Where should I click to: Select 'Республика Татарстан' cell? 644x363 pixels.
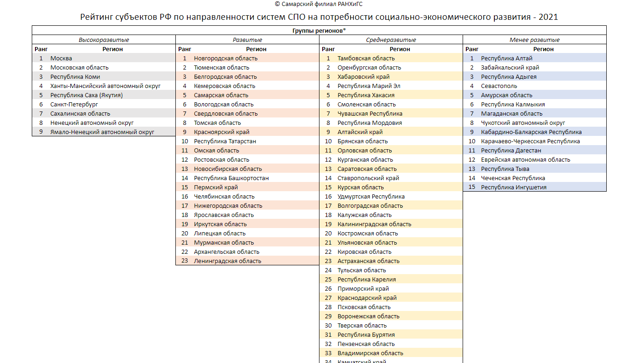coord(225,141)
